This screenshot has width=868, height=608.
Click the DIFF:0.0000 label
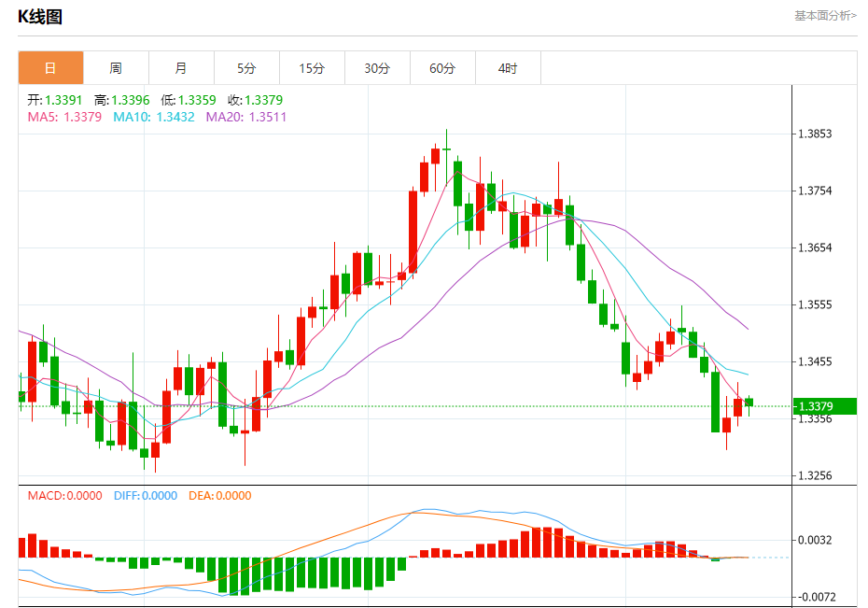tap(146, 496)
